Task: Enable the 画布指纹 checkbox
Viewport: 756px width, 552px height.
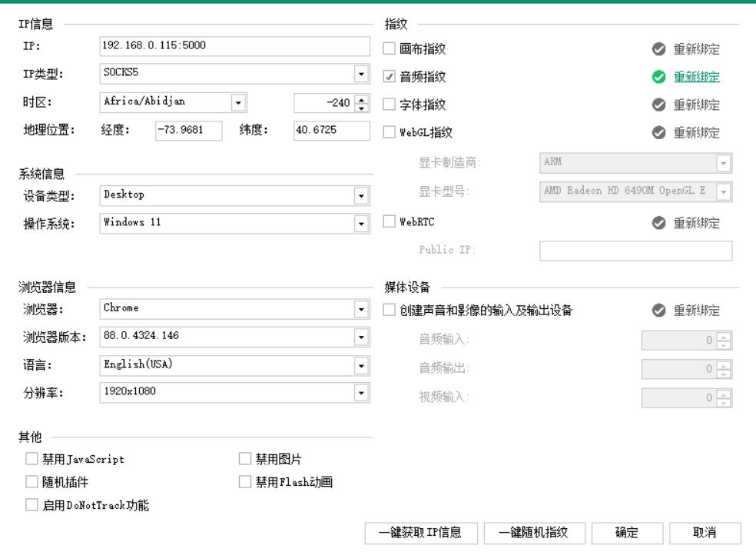Action: click(389, 48)
